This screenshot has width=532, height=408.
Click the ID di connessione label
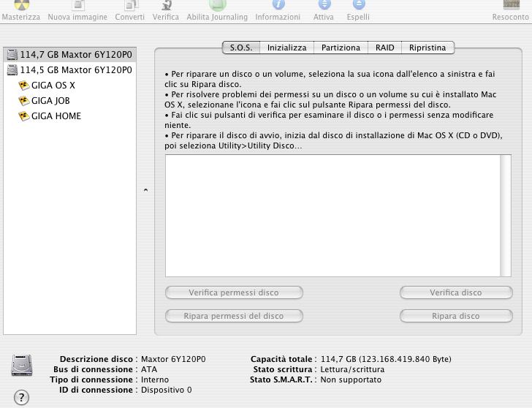(96, 390)
